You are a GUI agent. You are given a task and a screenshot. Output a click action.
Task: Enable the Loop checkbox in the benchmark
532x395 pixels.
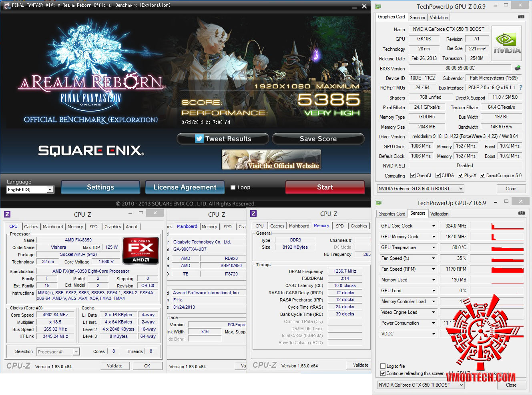(233, 187)
